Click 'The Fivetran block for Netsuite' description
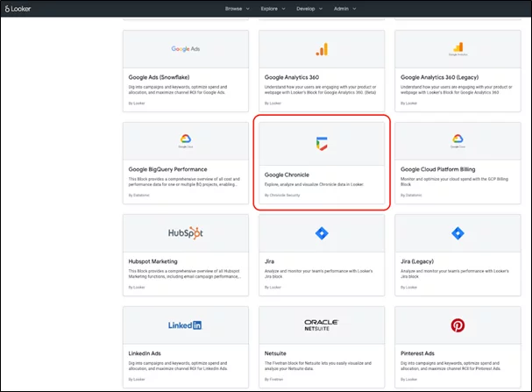The height and width of the screenshot is (392, 532). pyautogui.click(x=318, y=366)
